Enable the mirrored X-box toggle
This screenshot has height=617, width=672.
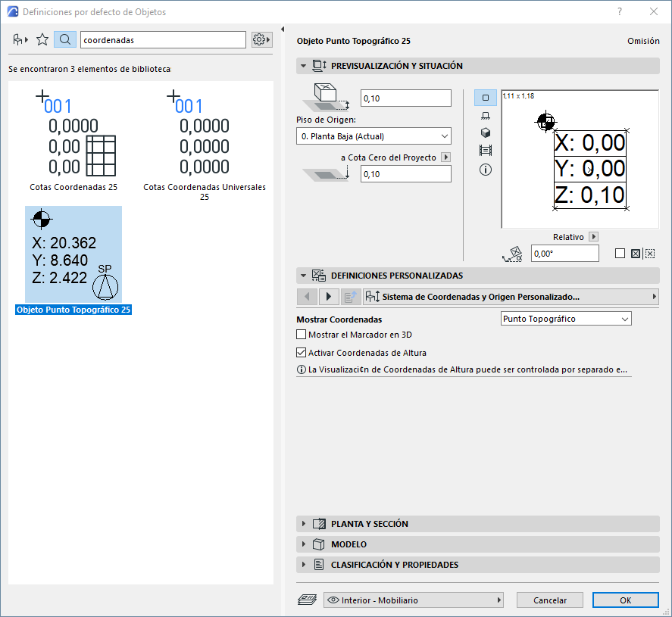pos(636,254)
